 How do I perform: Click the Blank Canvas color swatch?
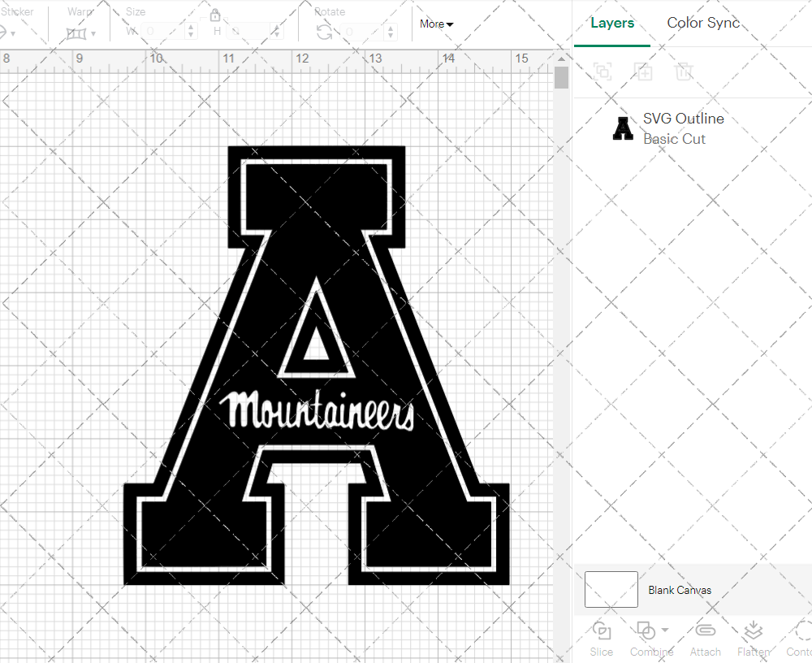[611, 589]
